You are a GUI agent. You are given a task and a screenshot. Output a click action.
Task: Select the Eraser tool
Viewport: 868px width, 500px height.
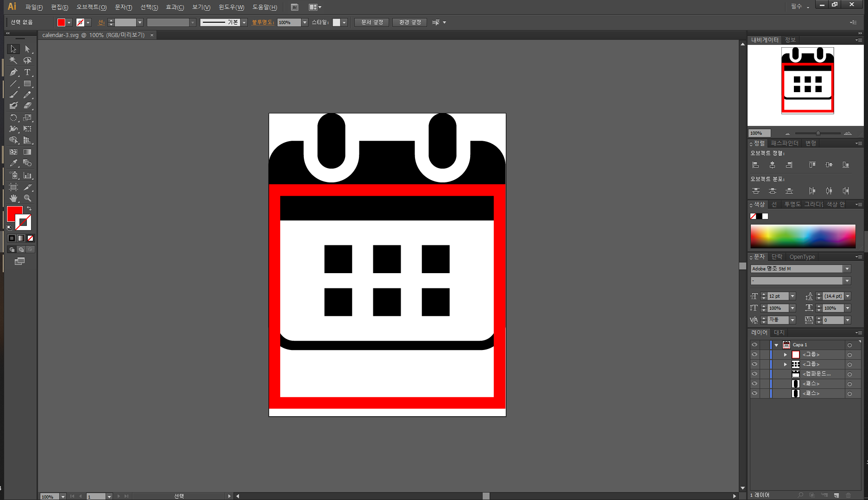(27, 106)
